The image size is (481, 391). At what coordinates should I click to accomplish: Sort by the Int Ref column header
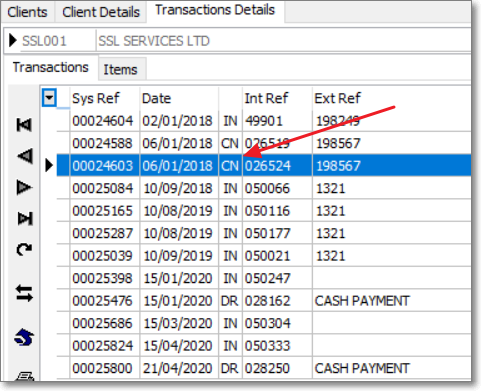[277, 98]
